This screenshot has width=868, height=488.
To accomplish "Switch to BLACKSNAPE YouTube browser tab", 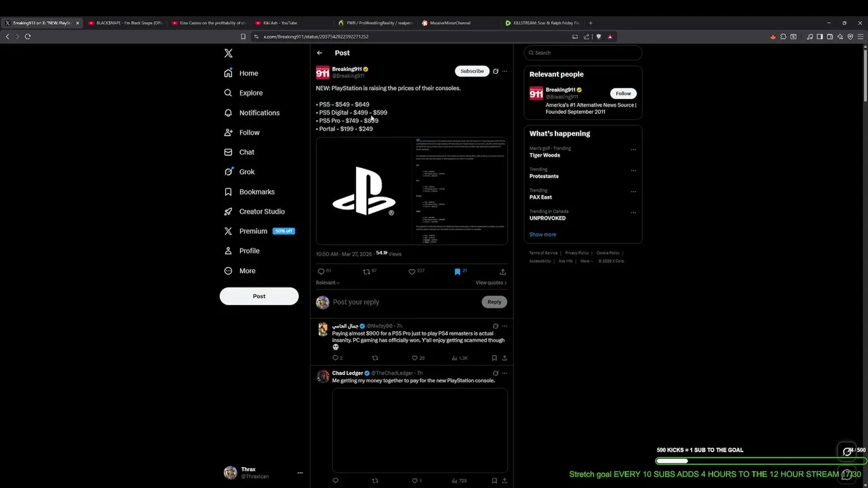I will click(125, 23).
